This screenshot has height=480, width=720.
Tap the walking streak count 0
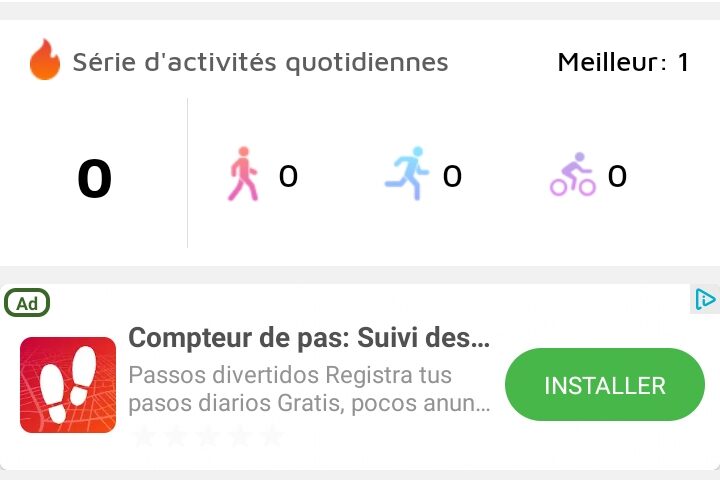click(288, 176)
